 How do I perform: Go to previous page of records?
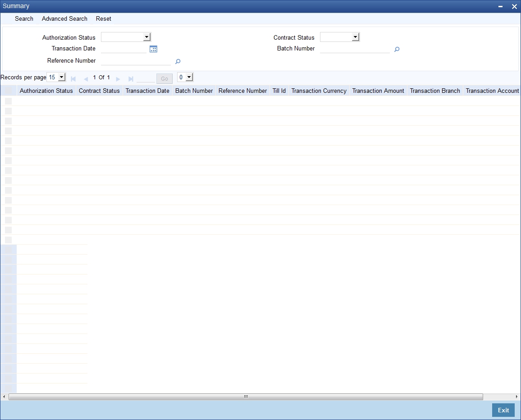pyautogui.click(x=86, y=79)
